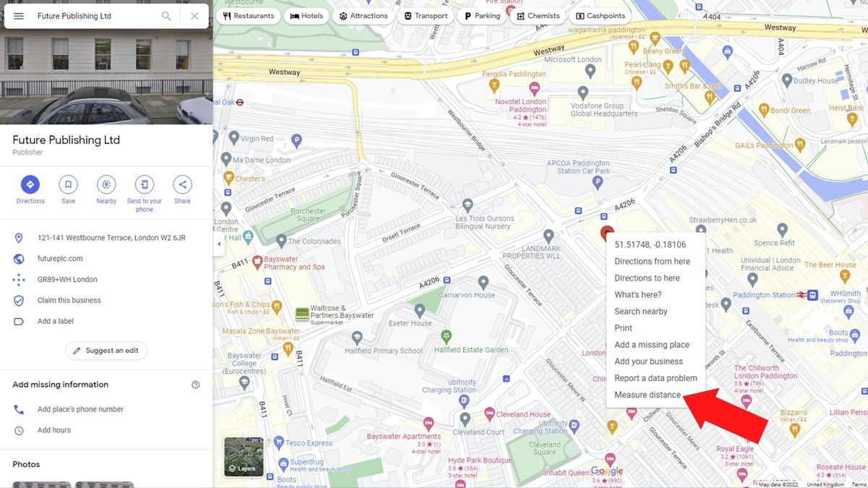The height and width of the screenshot is (488, 868).
Task: Click the search magnifier icon
Action: pos(166,15)
